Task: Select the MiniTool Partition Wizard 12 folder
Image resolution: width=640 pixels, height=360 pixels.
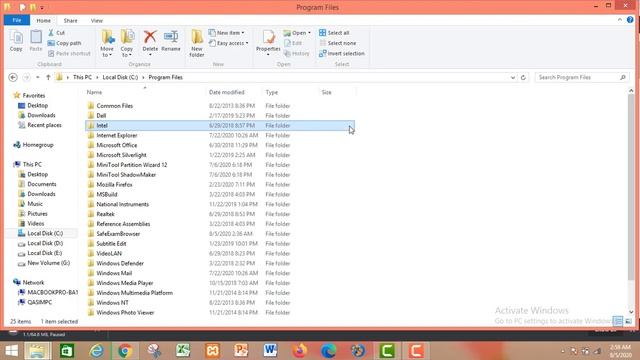Action: (x=131, y=165)
